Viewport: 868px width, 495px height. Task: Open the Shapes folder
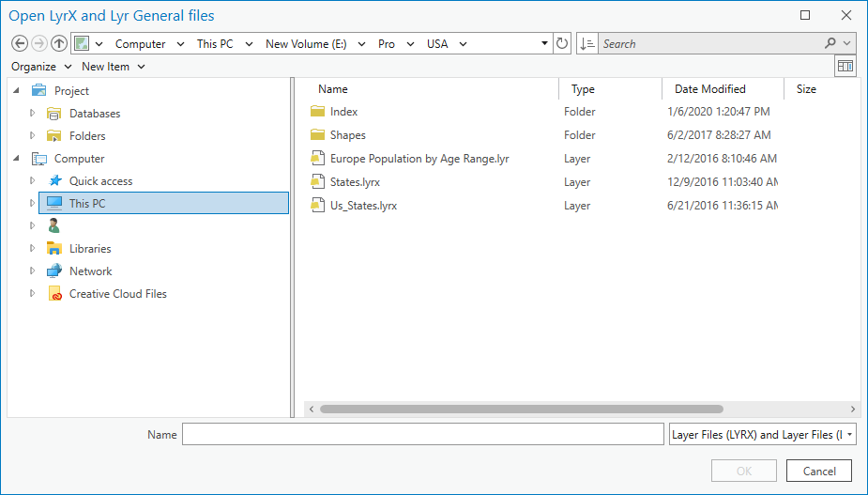tap(347, 135)
